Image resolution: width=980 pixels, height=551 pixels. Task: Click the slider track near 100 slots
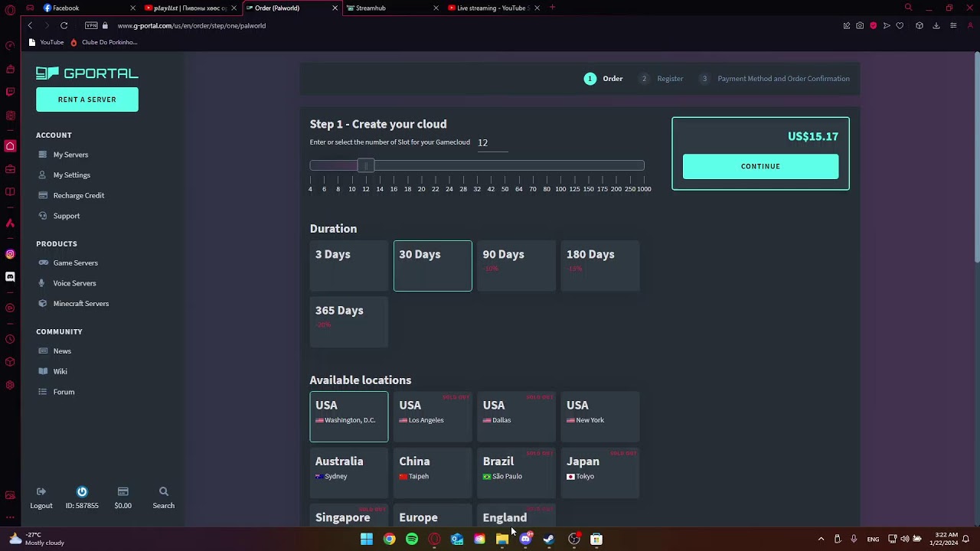tap(560, 165)
